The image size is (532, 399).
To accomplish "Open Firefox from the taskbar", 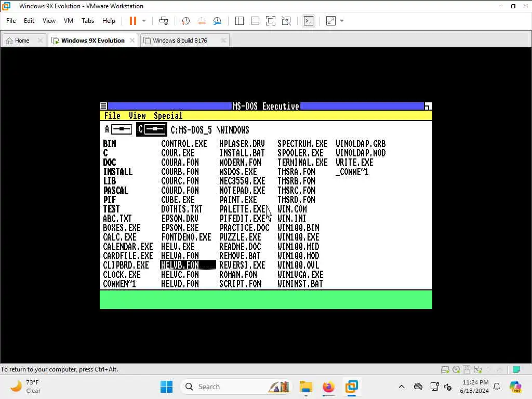I will click(328, 387).
